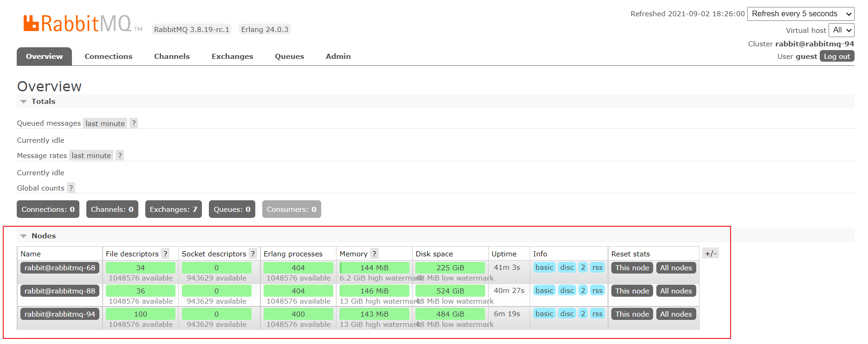Image resolution: width=868 pixels, height=344 pixels.
Task: Log out the guest user
Action: pos(837,56)
